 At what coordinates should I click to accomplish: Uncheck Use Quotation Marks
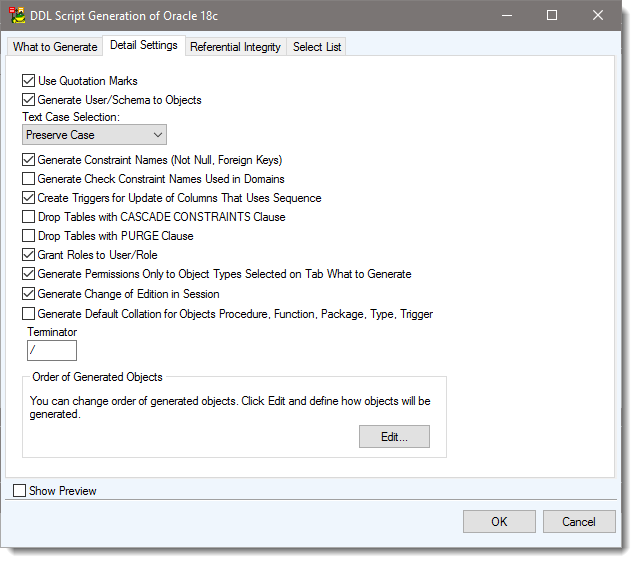click(28, 81)
